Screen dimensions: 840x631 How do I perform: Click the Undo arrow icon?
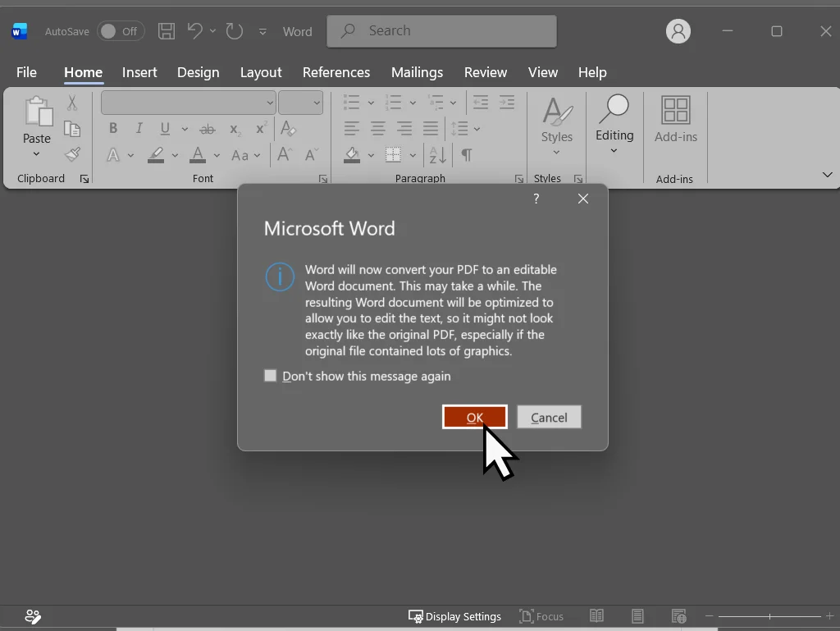[x=194, y=31]
